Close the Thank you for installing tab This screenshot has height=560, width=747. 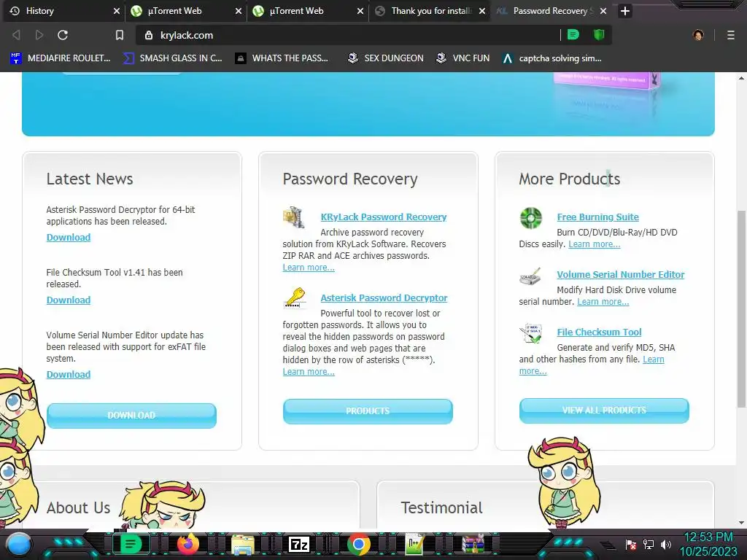[482, 11]
